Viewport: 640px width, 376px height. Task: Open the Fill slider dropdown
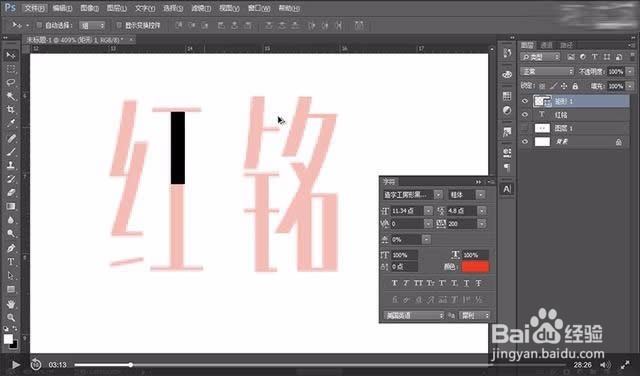click(x=629, y=86)
